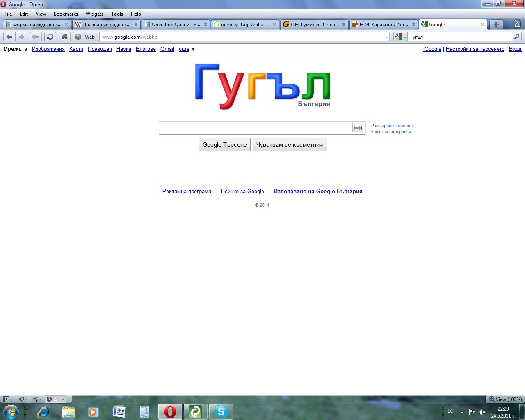Open the Opera Turbo dropdown arrow

63,399
